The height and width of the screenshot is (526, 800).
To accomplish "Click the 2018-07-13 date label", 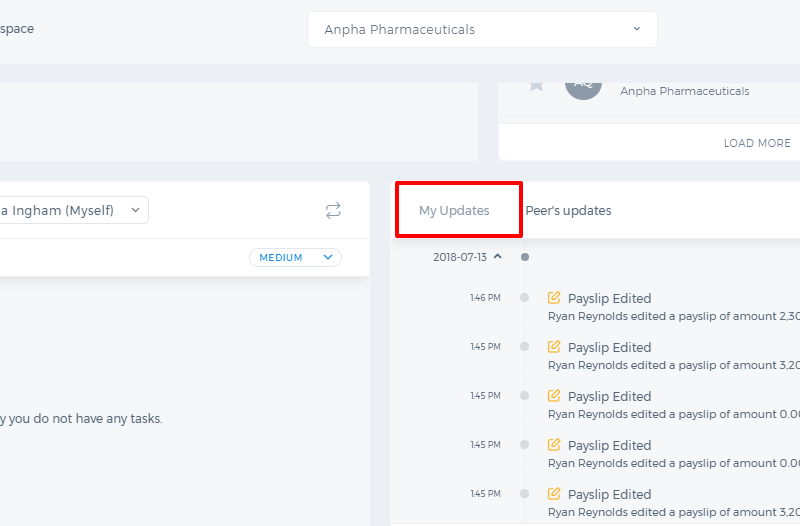I will [x=460, y=257].
